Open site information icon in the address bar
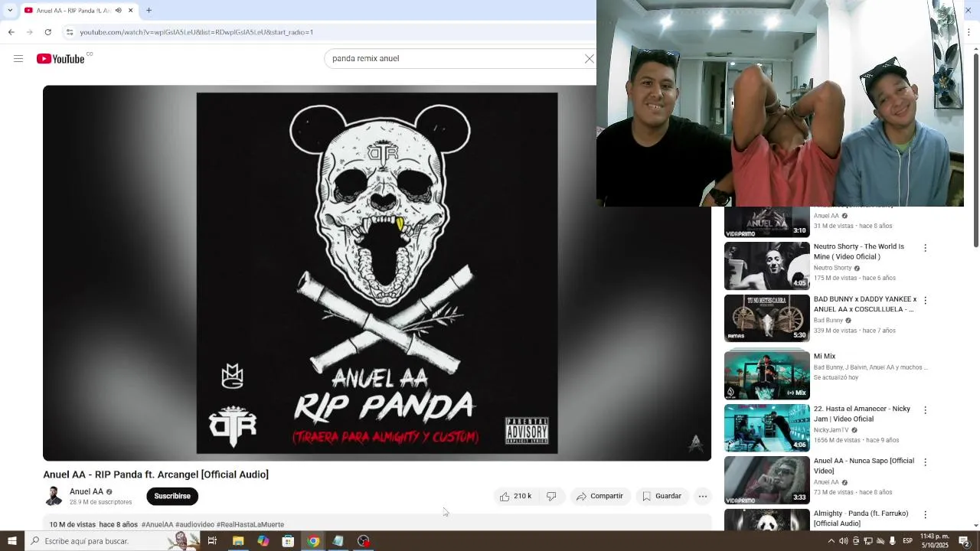Screen dimensions: 980x551 (69, 32)
